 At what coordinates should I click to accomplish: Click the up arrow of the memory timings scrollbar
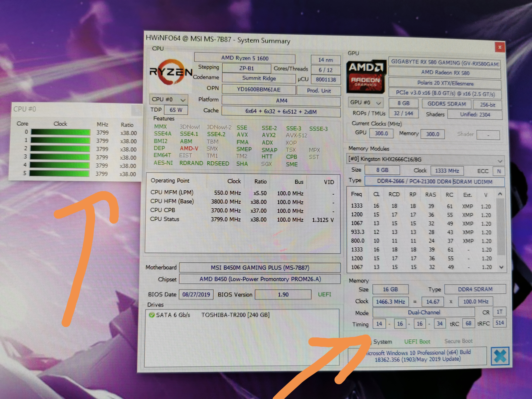click(x=500, y=194)
